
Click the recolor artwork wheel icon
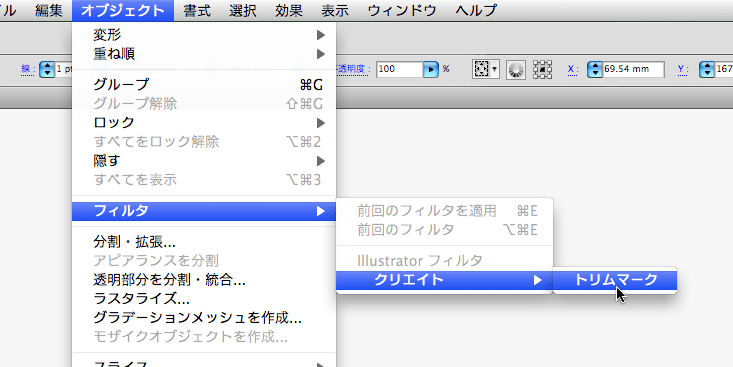(516, 70)
